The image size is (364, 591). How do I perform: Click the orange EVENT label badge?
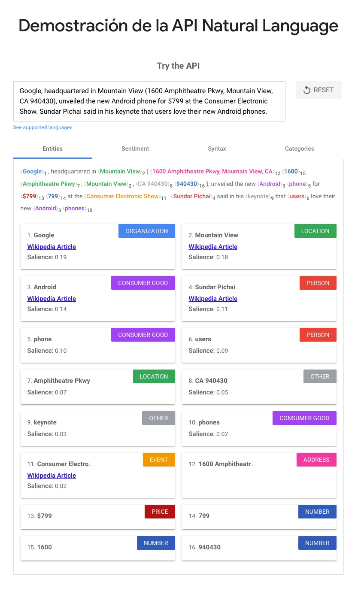point(158,460)
